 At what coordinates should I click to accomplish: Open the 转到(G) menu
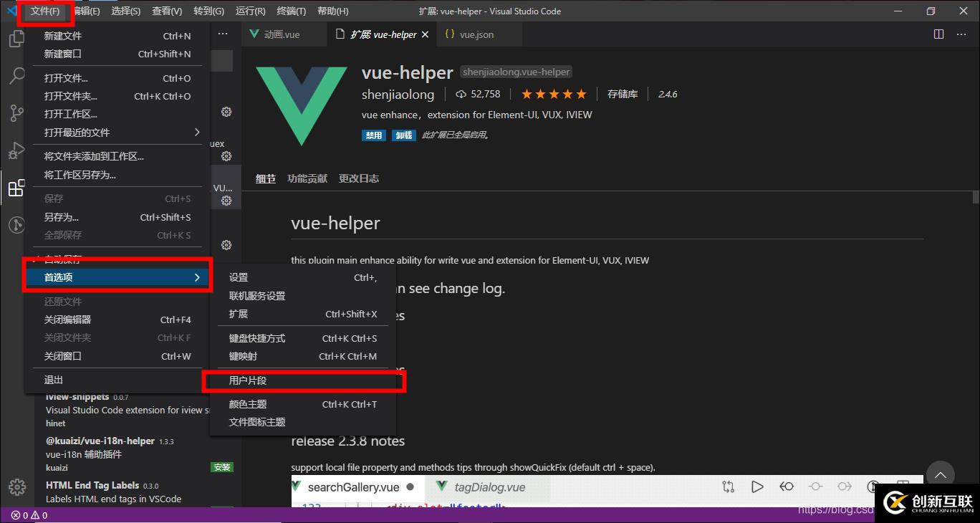pyautogui.click(x=208, y=11)
